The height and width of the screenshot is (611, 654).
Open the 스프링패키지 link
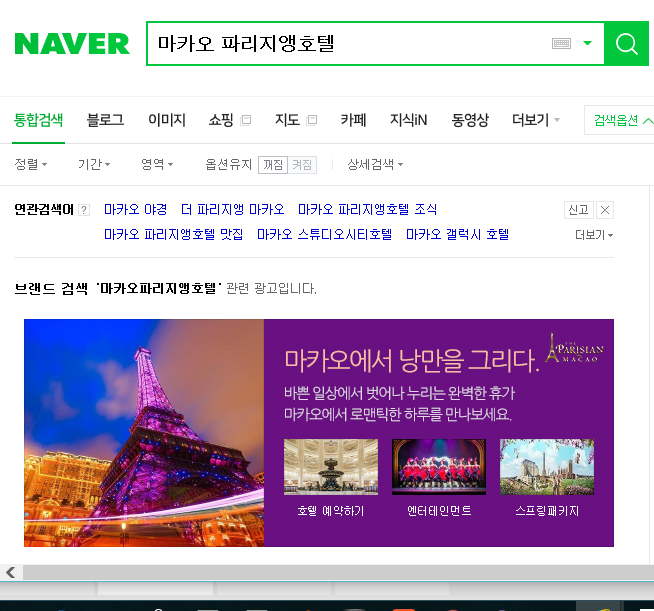point(547,511)
